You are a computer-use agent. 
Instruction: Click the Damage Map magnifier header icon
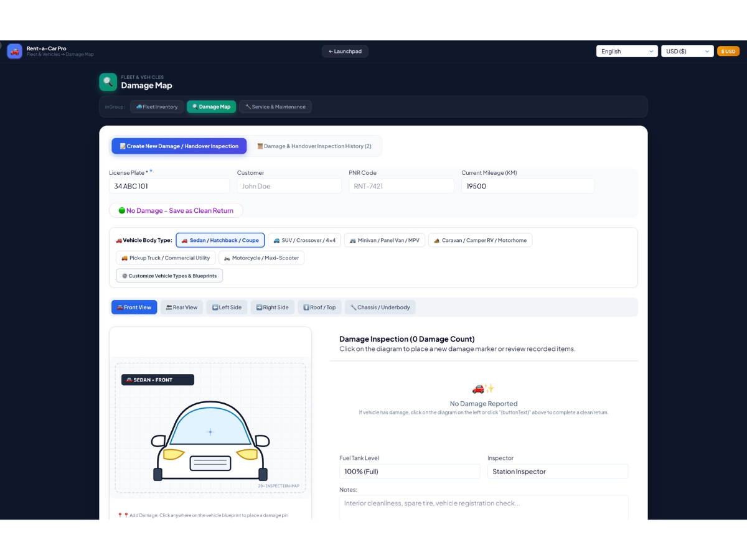pyautogui.click(x=108, y=82)
